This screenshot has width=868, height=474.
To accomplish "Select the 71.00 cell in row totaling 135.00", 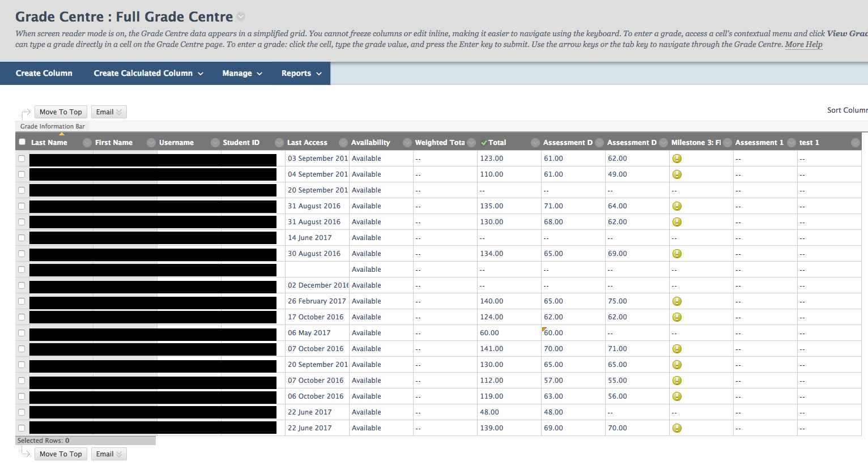I will pyautogui.click(x=573, y=206).
